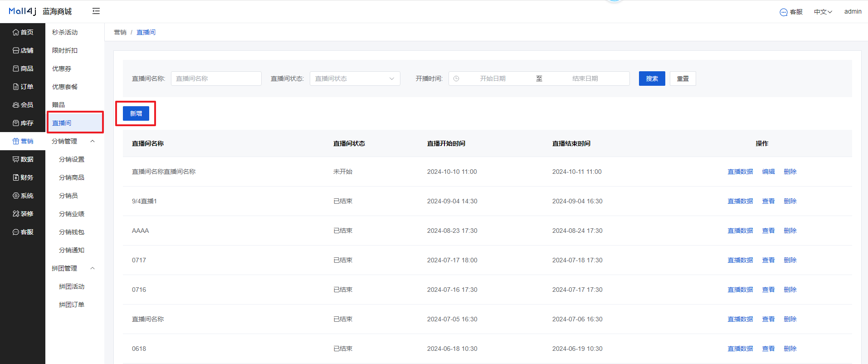Screen dimensions: 868x364
Task: Open 客服 in the left sidebar
Action: click(23, 232)
